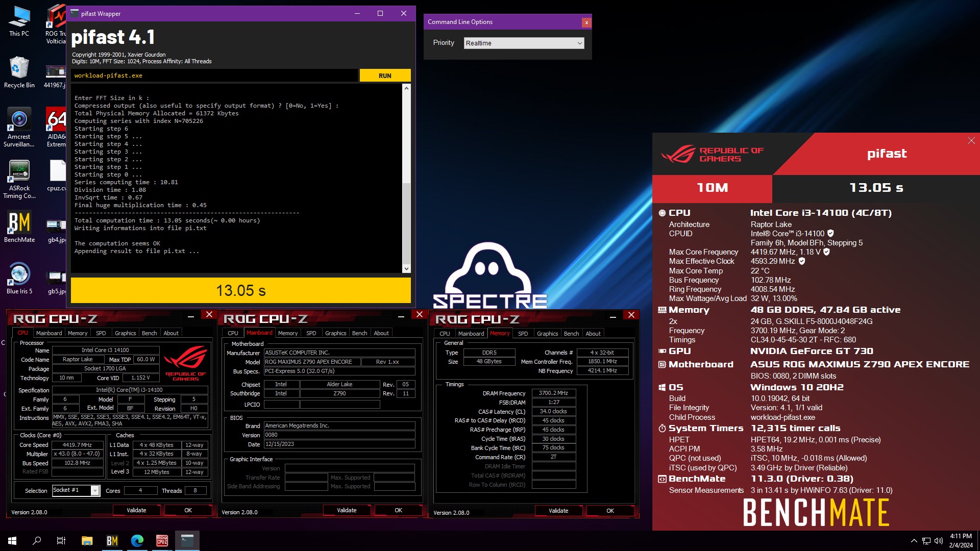Screen dimensions: 980x551
Task: Click the 13.05 s yellow result bar
Action: point(241,290)
